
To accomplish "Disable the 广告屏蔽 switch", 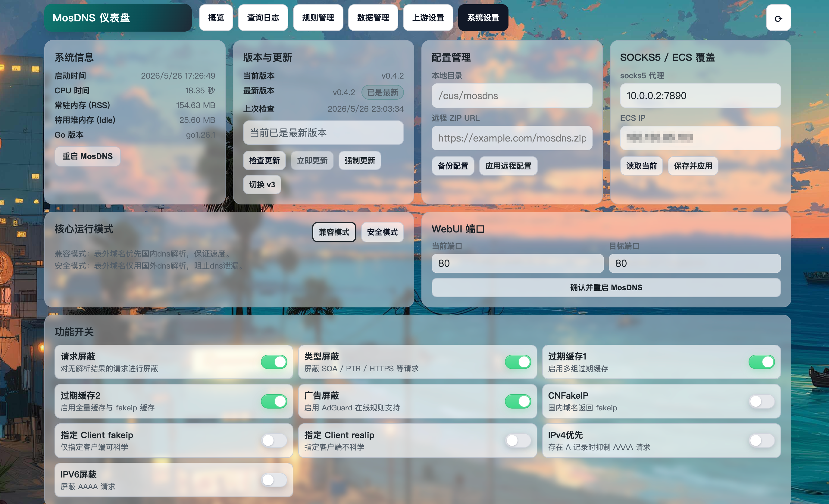I will click(x=518, y=401).
